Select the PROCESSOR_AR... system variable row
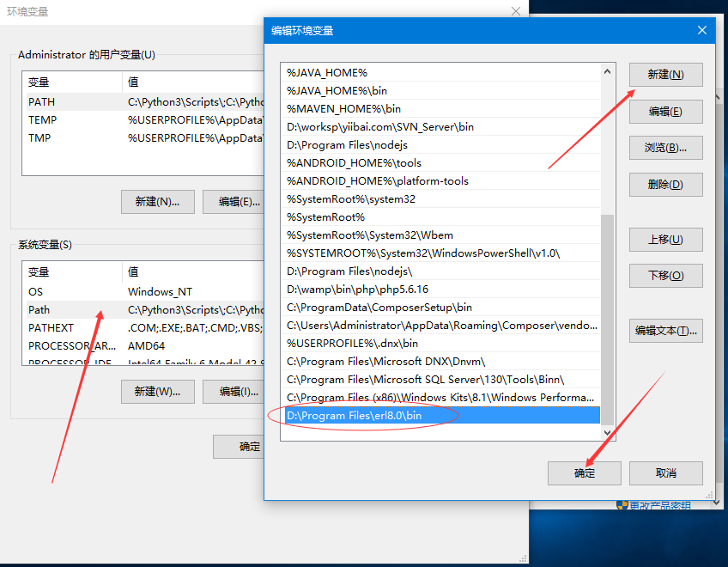 point(143,346)
